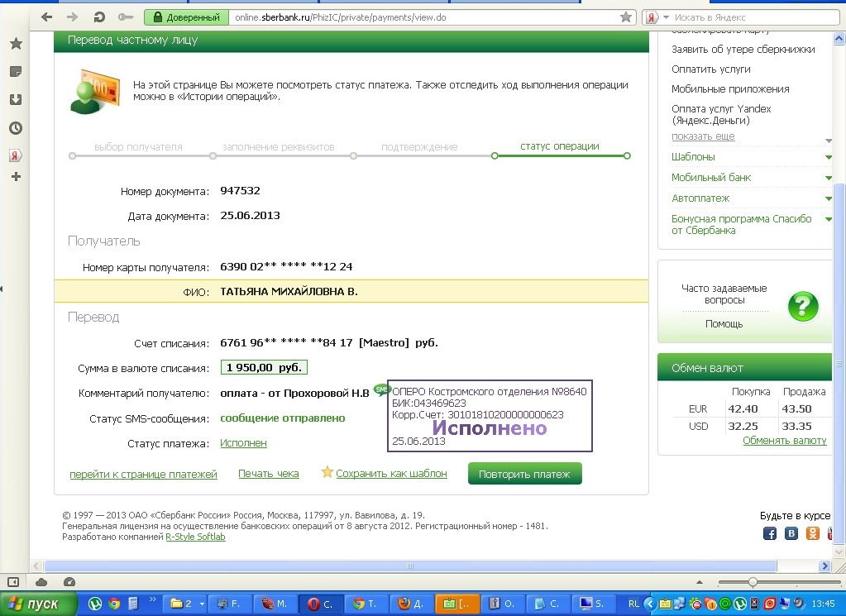Screen dimensions: 846x616
Task: Launch calculator from quick launch
Action: tap(133, 604)
